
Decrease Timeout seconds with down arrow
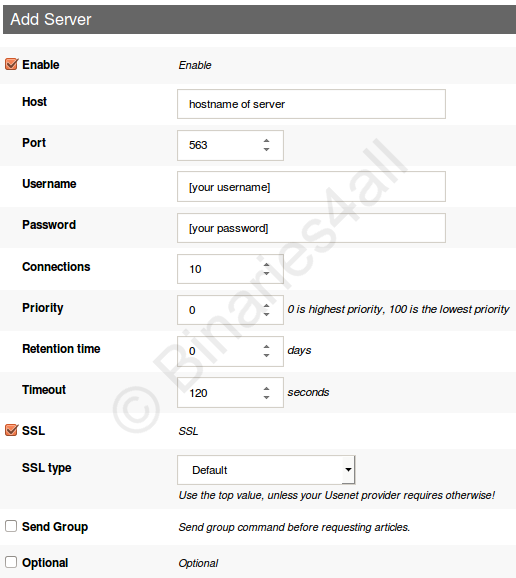tap(266, 397)
